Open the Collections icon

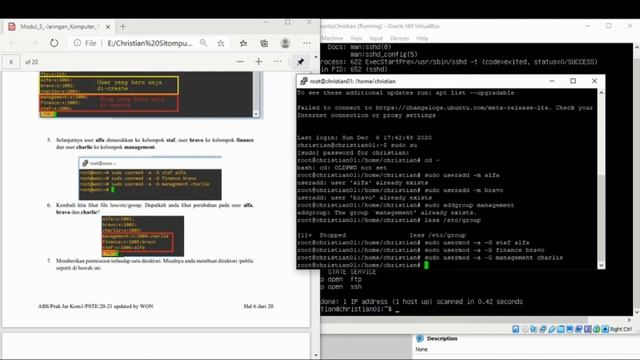tap(264, 43)
